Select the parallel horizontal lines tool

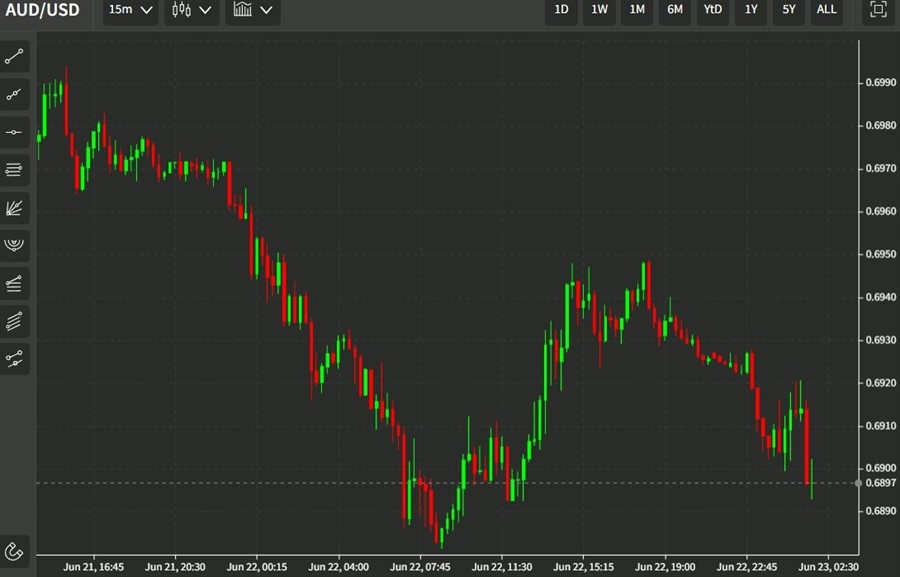pyautogui.click(x=14, y=170)
